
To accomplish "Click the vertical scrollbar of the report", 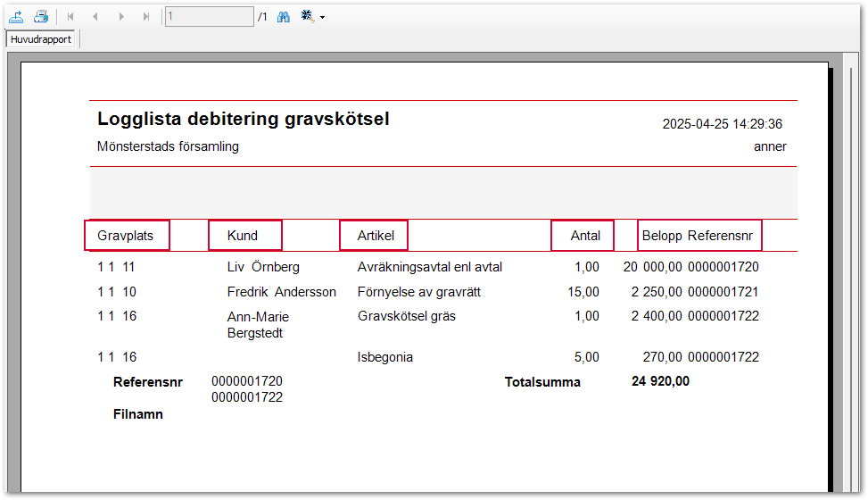I will (x=851, y=271).
